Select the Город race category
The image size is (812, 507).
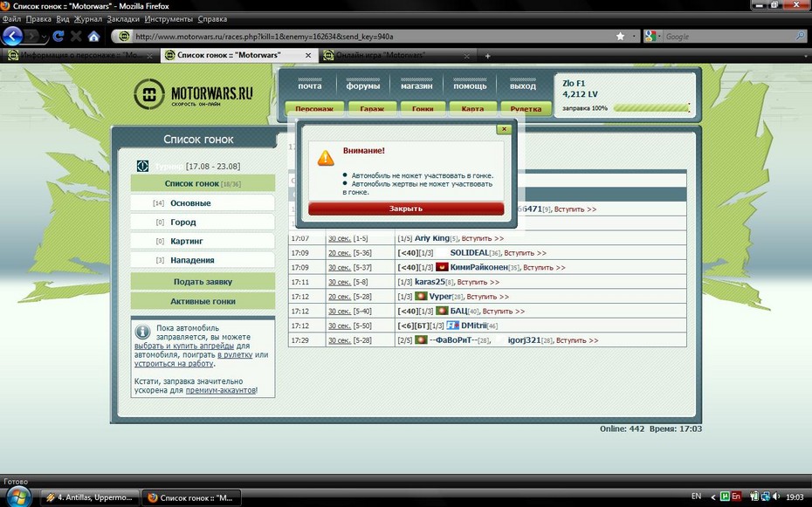[203, 222]
